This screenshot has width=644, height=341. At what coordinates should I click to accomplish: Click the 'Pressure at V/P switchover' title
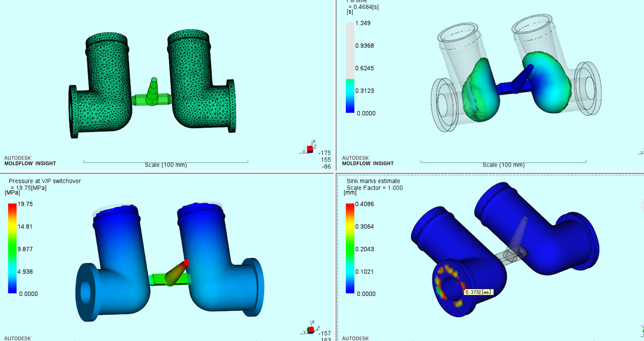pos(45,181)
